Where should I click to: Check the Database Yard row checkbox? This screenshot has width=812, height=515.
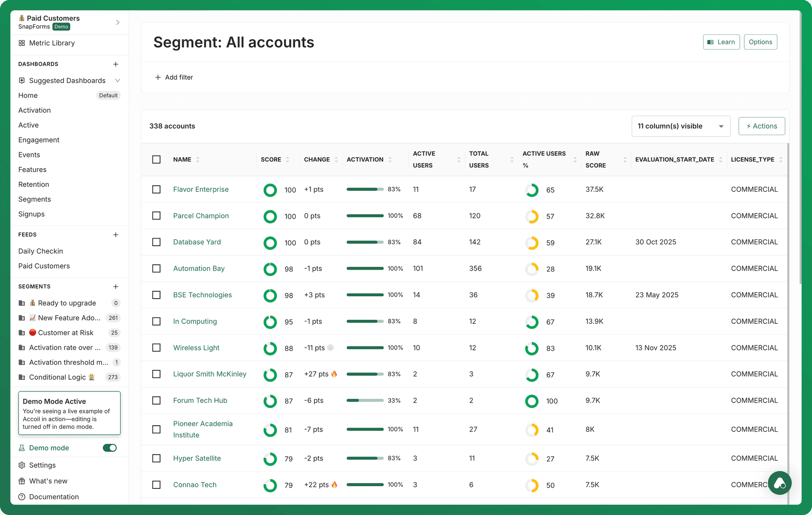157,242
